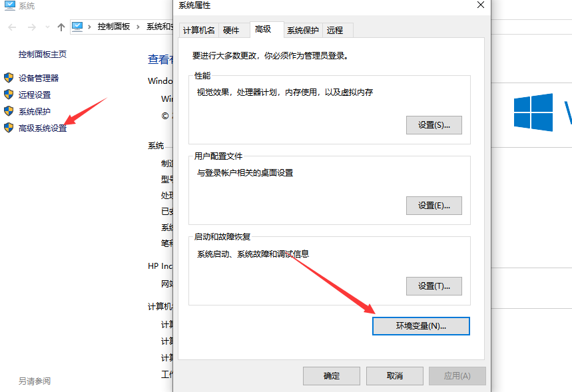Click the up arrow to go to parent folder
572x392 pixels.
click(59, 27)
